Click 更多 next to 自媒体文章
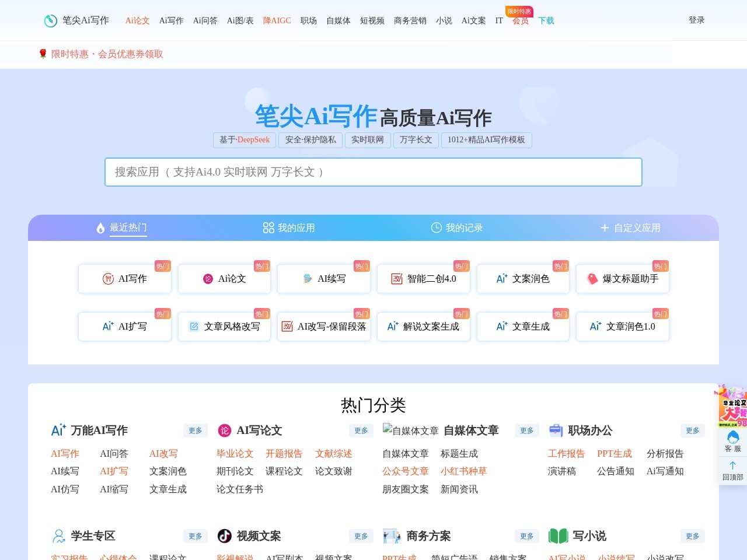Image resolution: width=747 pixels, height=560 pixels. (527, 430)
